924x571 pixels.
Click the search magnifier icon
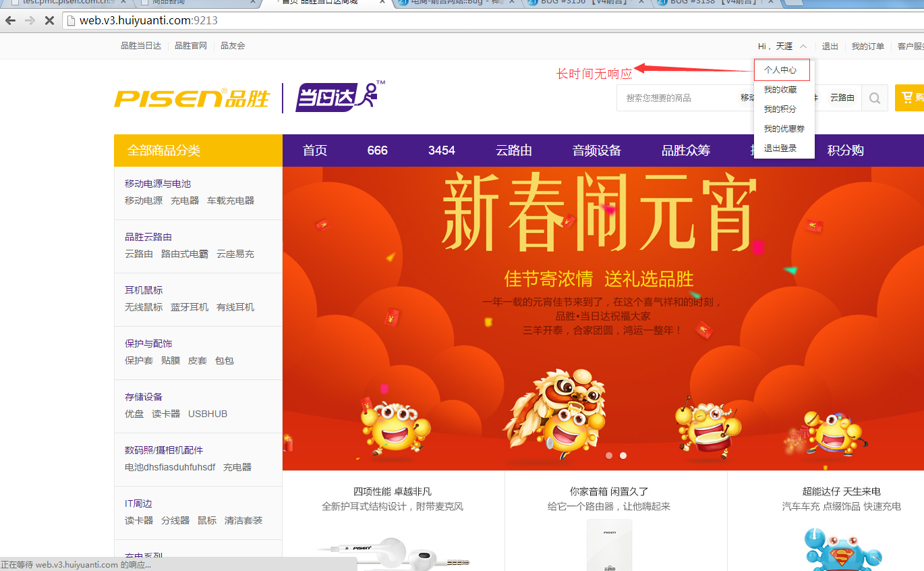[875, 99]
